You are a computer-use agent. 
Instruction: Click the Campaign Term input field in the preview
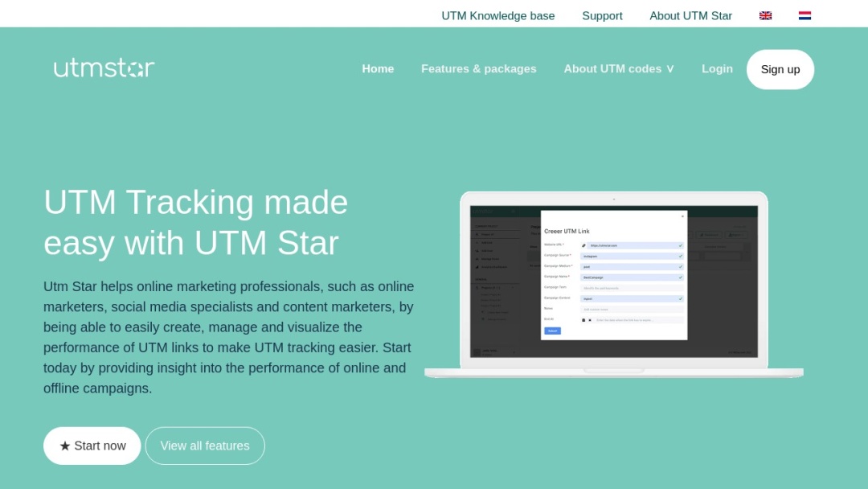coord(632,288)
